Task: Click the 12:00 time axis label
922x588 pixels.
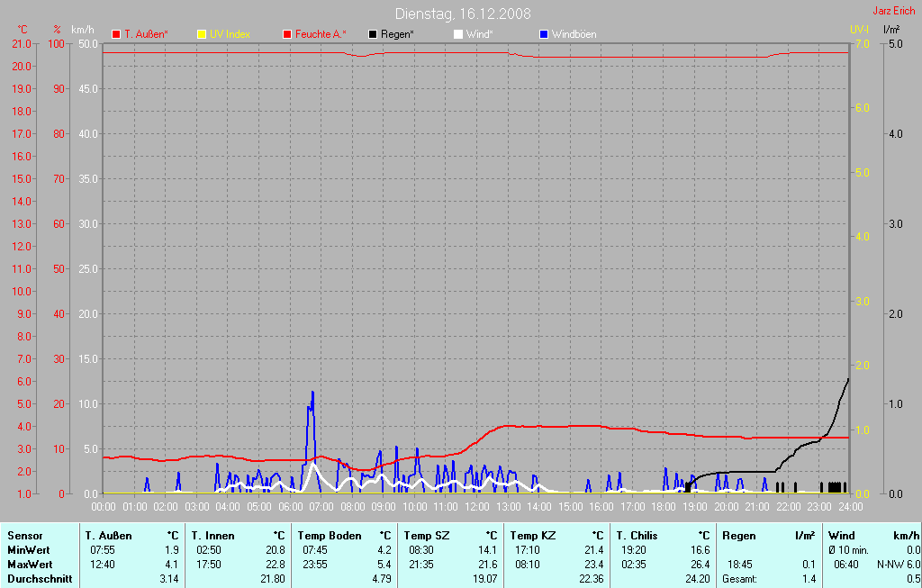Action: 476,507
